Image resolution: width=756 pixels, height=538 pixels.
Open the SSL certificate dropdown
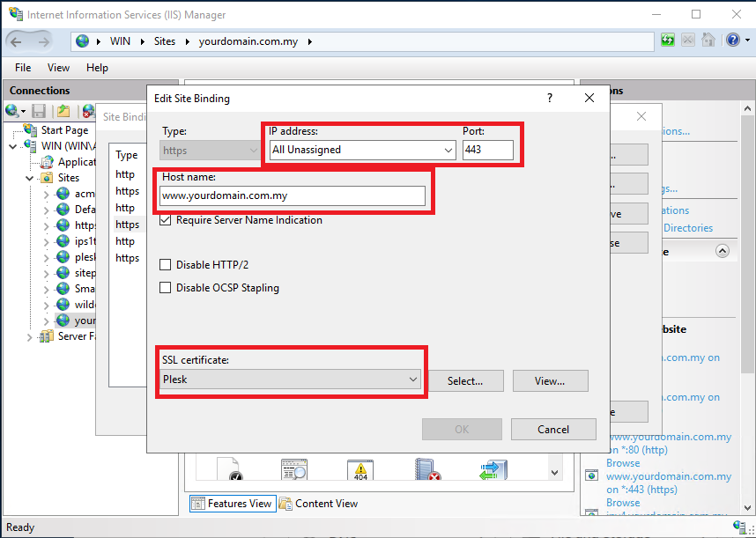pyautogui.click(x=412, y=380)
